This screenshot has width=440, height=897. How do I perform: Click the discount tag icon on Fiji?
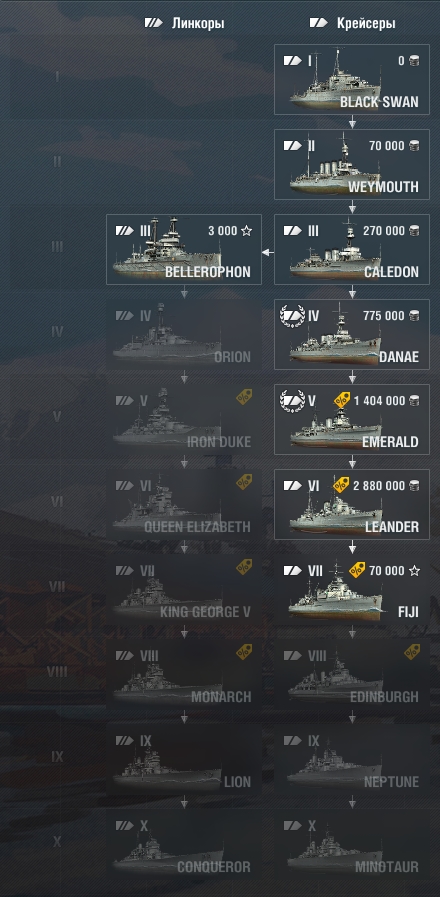point(357,570)
